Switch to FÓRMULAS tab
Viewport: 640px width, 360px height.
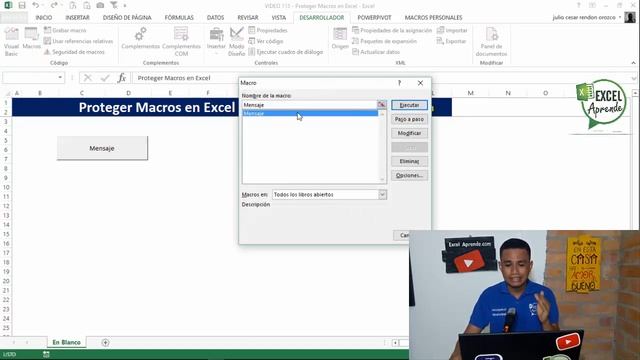(179, 18)
